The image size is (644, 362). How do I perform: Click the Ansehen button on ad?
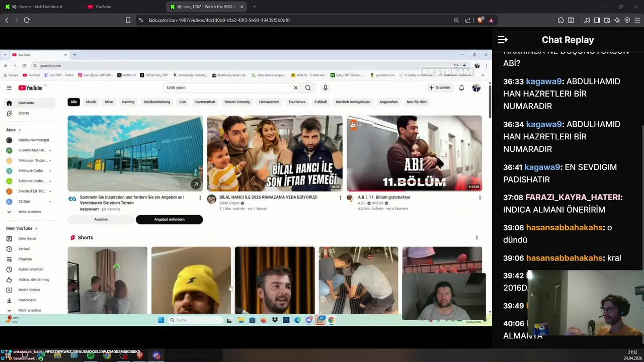pyautogui.click(x=101, y=219)
